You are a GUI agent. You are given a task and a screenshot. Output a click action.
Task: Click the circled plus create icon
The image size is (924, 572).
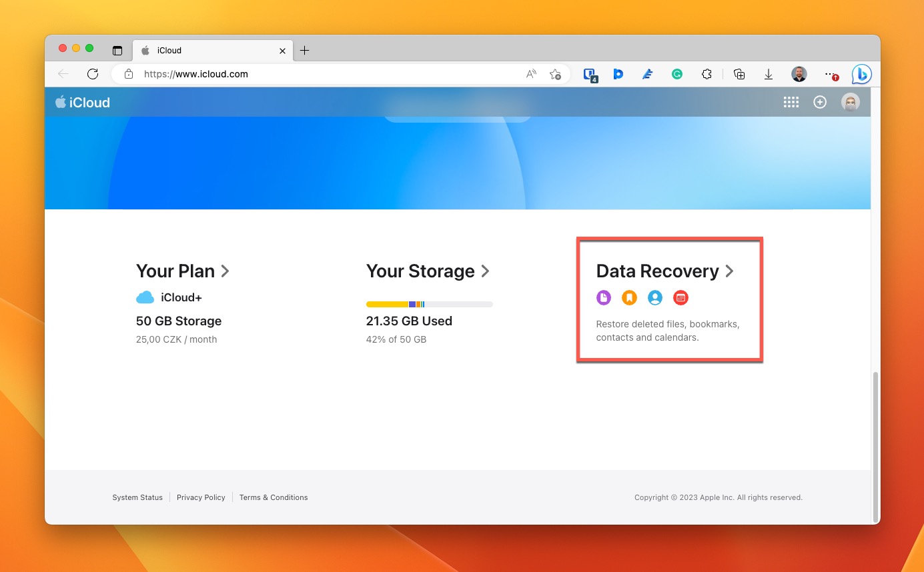(820, 102)
